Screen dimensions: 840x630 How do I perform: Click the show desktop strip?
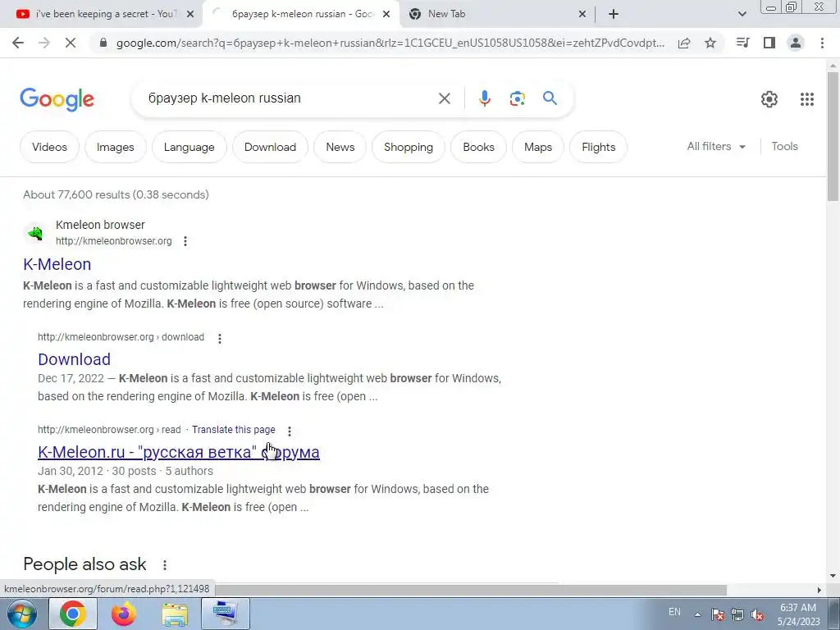pyautogui.click(x=834, y=614)
